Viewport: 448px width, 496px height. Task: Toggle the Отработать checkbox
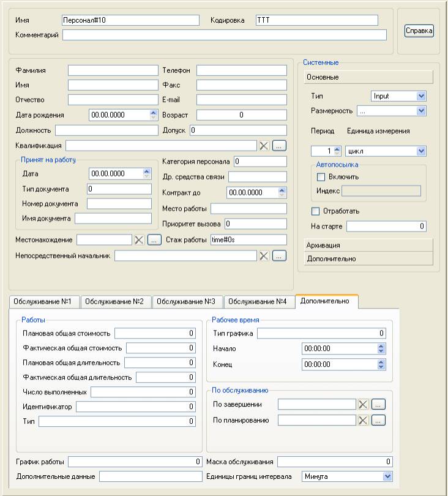(316, 211)
